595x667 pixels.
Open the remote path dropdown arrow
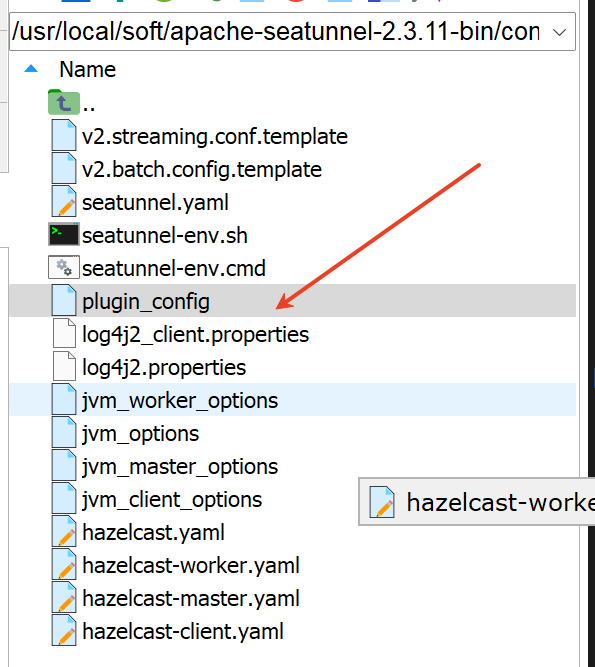[x=559, y=32]
